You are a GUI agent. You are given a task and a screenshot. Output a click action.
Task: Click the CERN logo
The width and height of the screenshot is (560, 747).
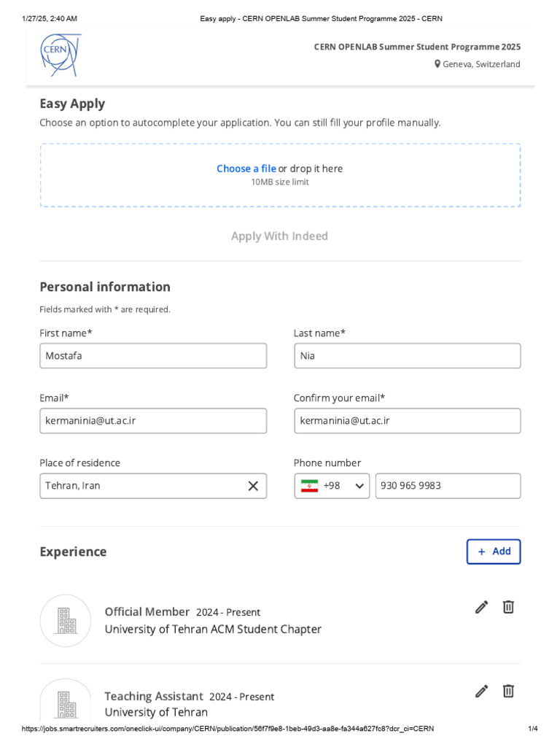click(61, 55)
